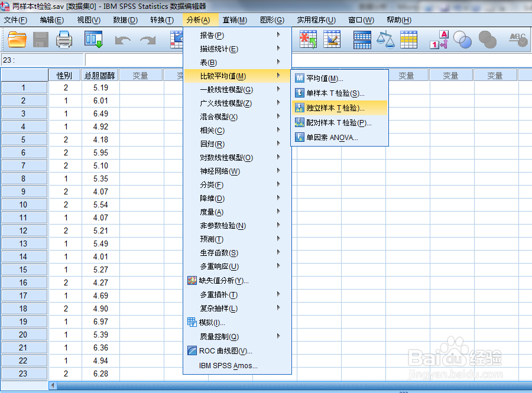
Task: Expand the 广义线性模型(Z) submenu
Action: [238, 103]
